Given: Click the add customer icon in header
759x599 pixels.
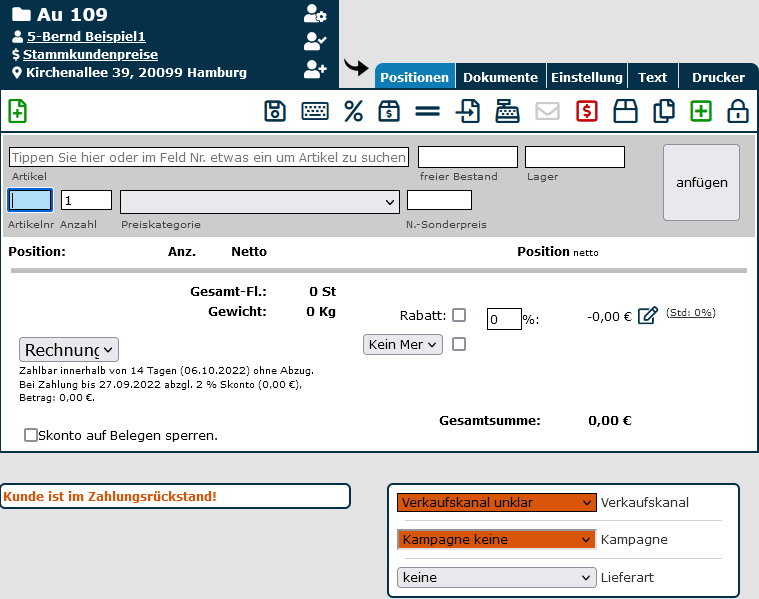Looking at the screenshot, I should (315, 69).
